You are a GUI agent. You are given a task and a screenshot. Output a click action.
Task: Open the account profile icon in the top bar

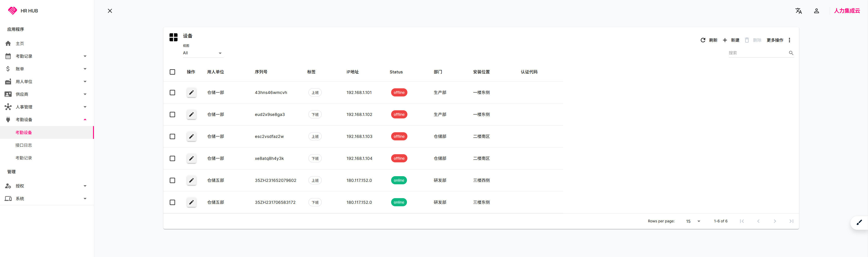click(816, 11)
